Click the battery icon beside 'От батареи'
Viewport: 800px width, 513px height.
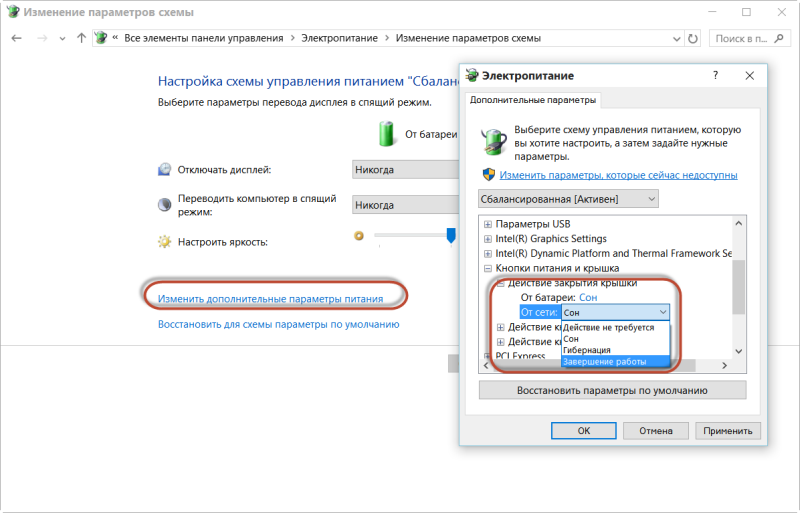386,134
